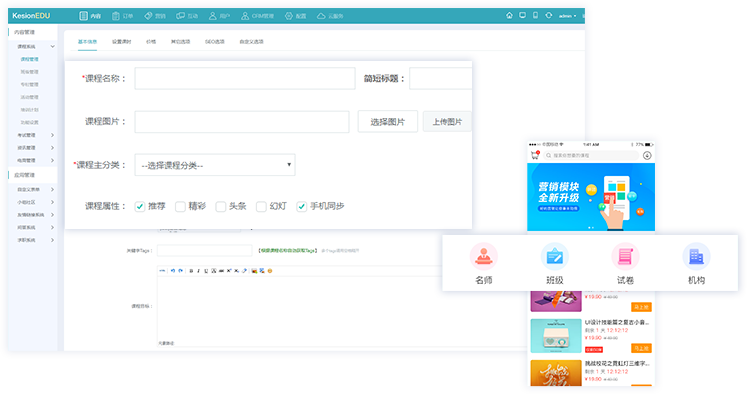Click the editor redo icon
Image resolution: width=747 pixels, height=394 pixels.
(x=180, y=271)
